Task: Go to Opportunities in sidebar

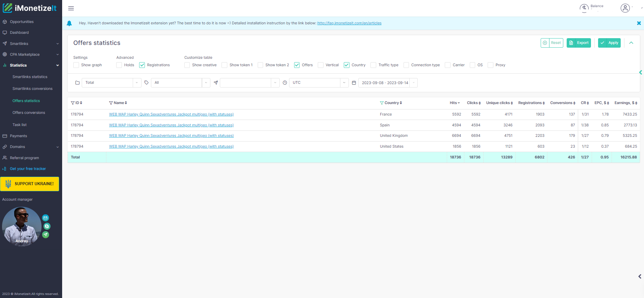Action: click(22, 22)
